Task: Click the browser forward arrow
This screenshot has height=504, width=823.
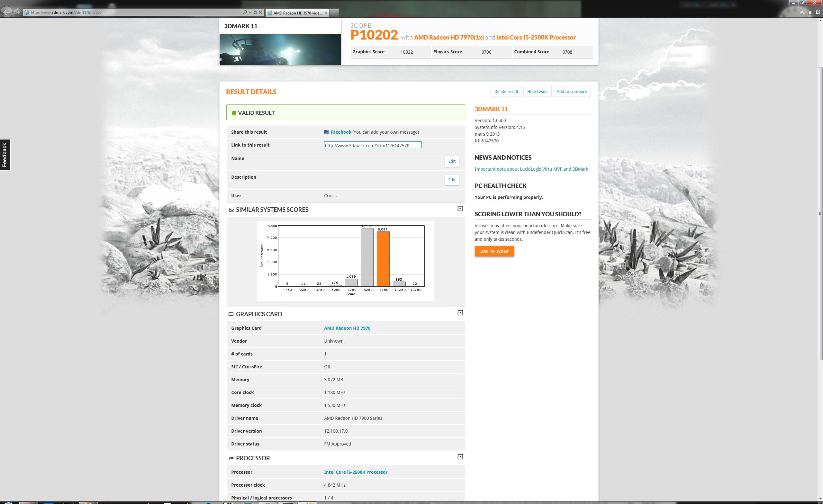Action: [17, 12]
